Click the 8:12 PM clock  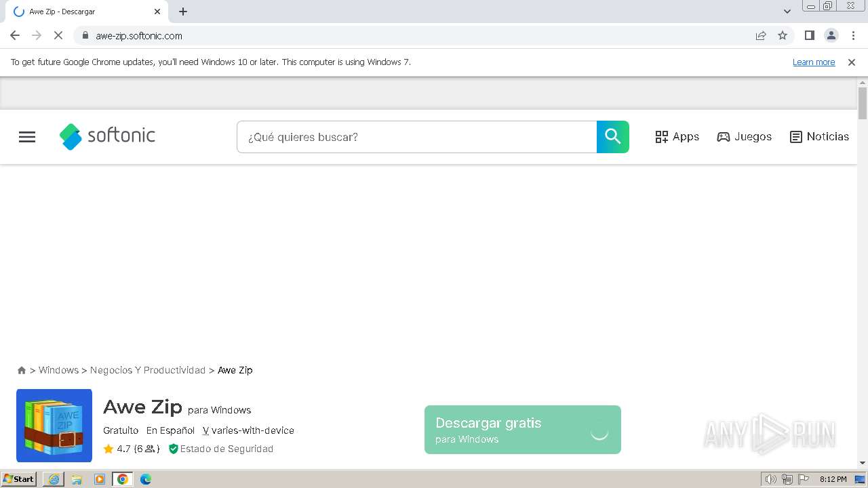[833, 479]
